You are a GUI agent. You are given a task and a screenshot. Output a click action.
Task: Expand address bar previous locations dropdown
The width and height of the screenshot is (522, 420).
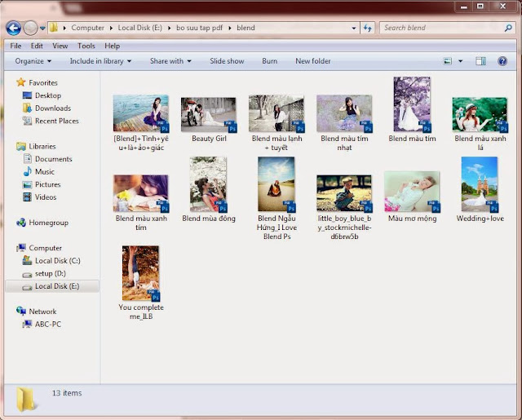[354, 28]
